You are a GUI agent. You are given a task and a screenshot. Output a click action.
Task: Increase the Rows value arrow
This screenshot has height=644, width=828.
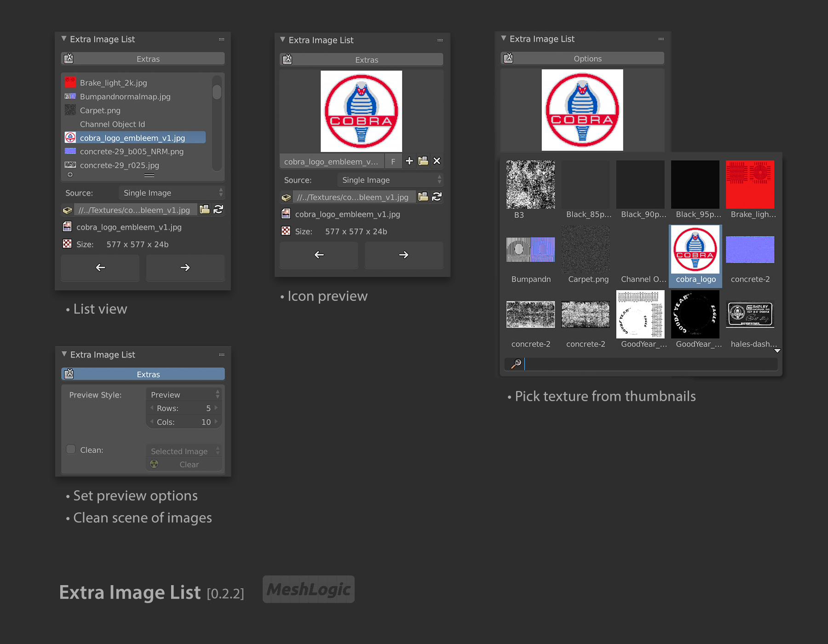tap(216, 408)
